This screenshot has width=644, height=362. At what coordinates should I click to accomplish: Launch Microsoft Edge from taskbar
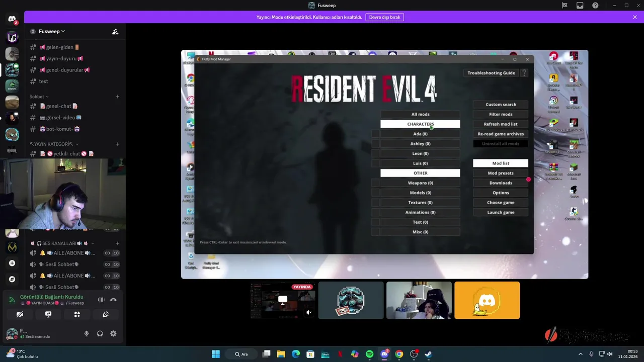tap(296, 354)
